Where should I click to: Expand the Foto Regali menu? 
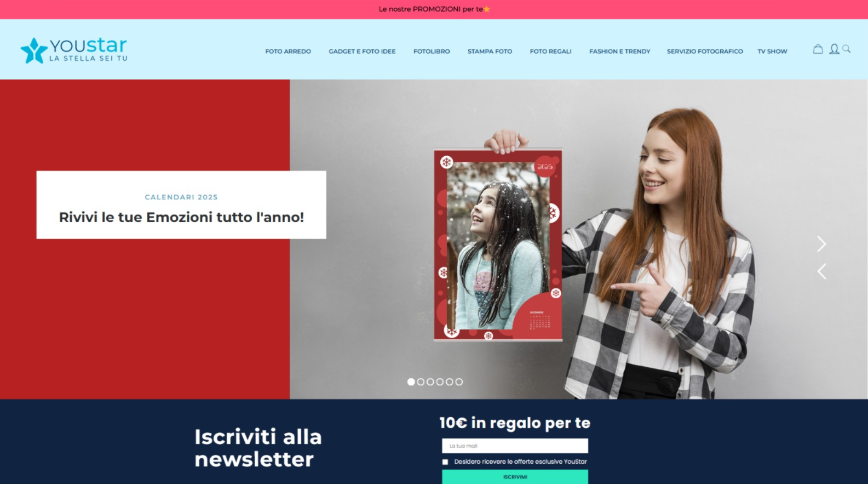click(550, 52)
